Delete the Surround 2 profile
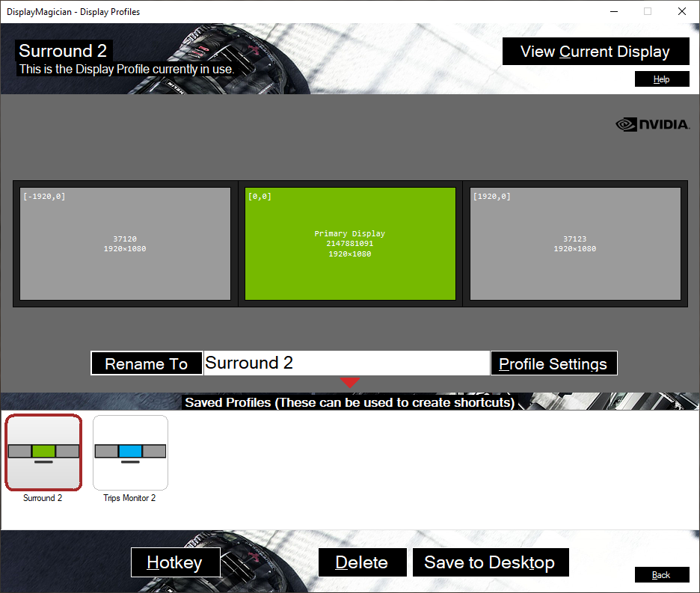700x593 pixels. [x=362, y=562]
